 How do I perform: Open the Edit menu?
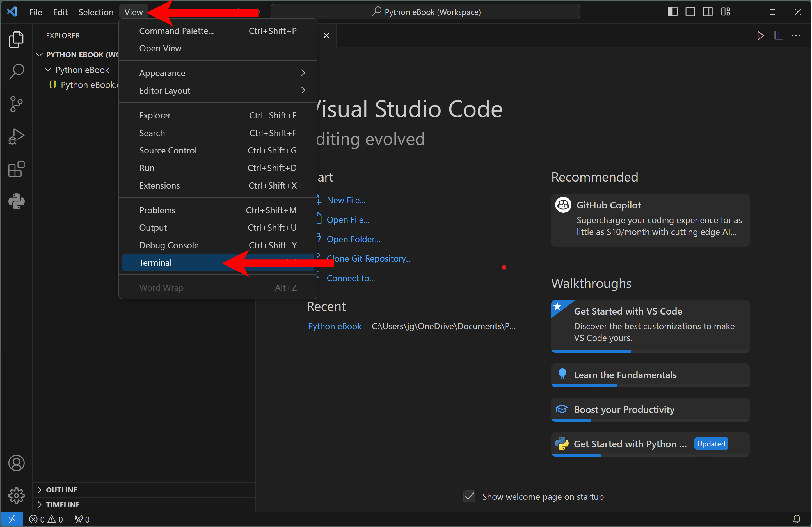[x=60, y=12]
